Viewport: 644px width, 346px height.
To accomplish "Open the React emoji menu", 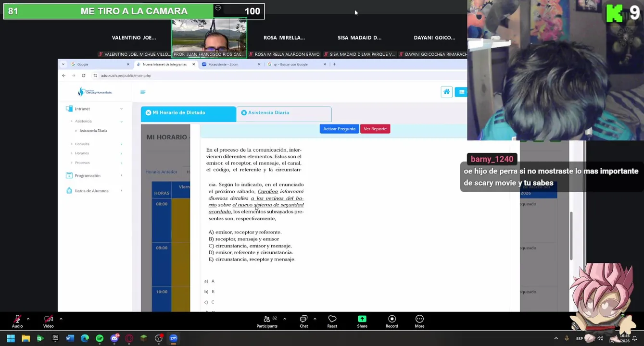I will pos(332,321).
